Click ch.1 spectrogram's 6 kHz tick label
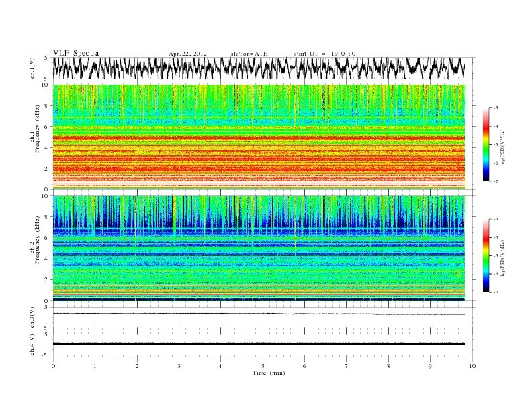Screen dimensions: 532x411 click(47, 127)
